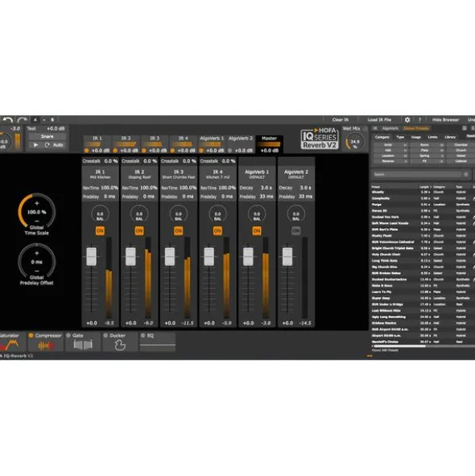Click the undo arrow icon
Image resolution: width=475 pixels, height=476 pixels.
pyautogui.click(x=8, y=120)
